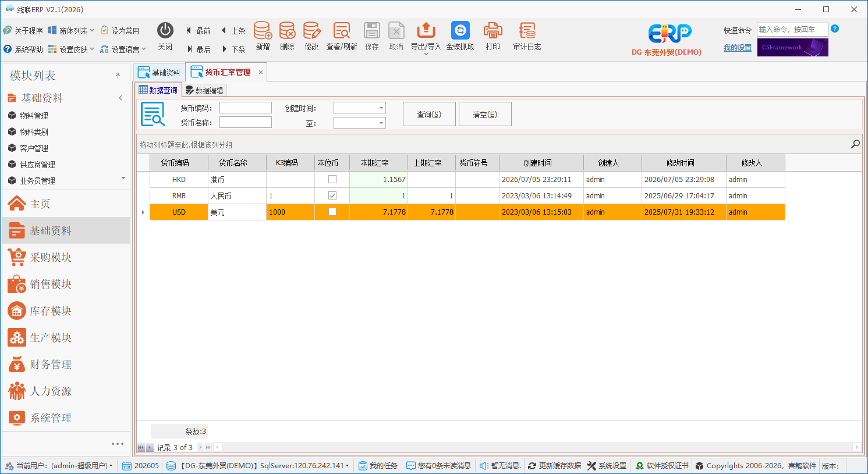
Task: Click the 查看/刷新 refresh icon
Action: coord(342,31)
